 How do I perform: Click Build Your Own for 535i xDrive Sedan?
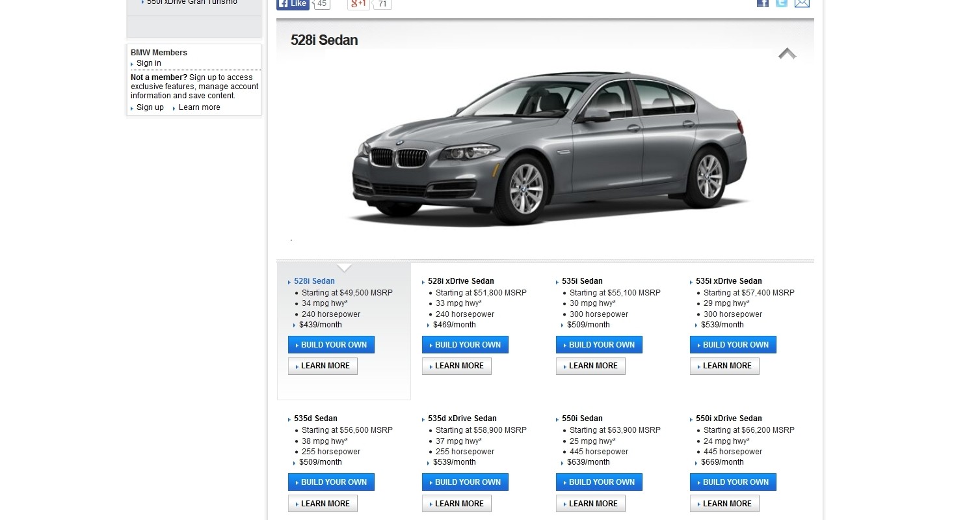click(x=733, y=345)
